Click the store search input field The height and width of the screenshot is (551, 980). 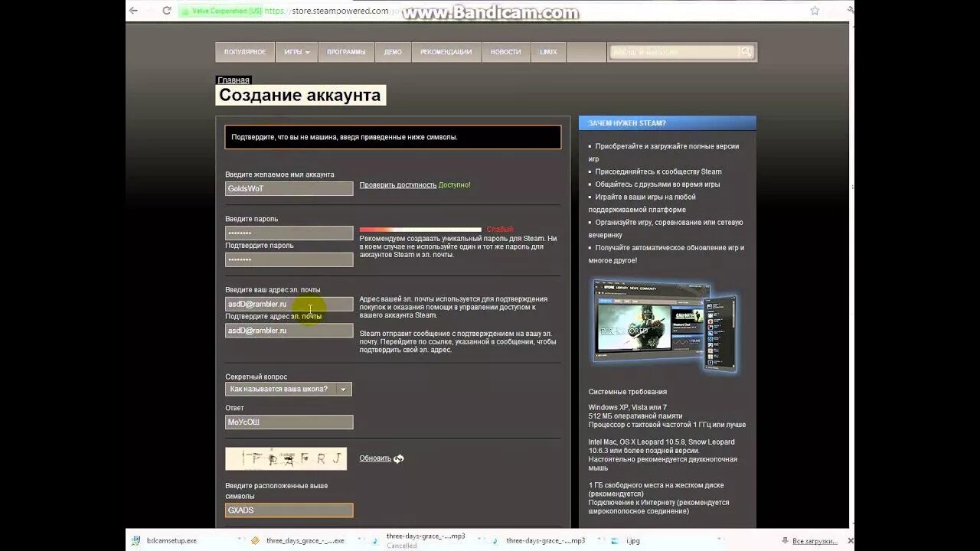click(674, 52)
